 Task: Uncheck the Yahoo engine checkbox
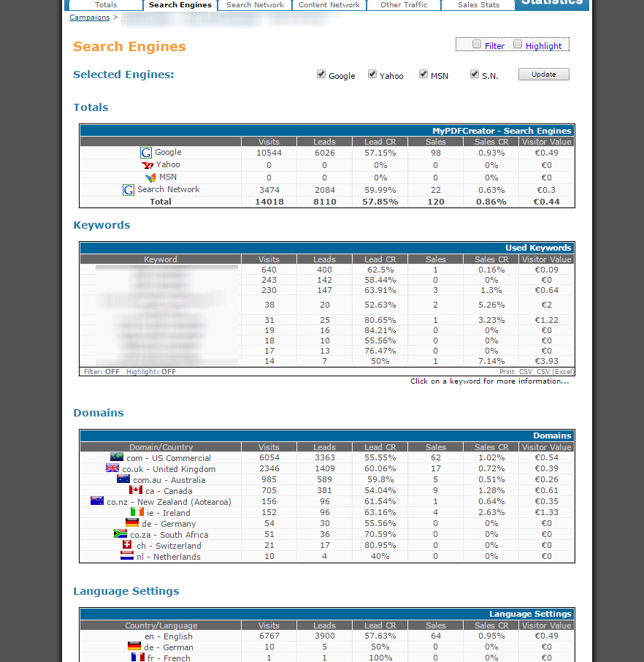coord(372,75)
